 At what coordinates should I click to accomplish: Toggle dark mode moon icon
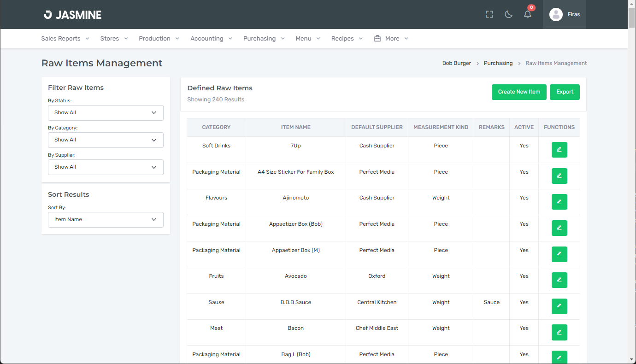pyautogui.click(x=509, y=15)
